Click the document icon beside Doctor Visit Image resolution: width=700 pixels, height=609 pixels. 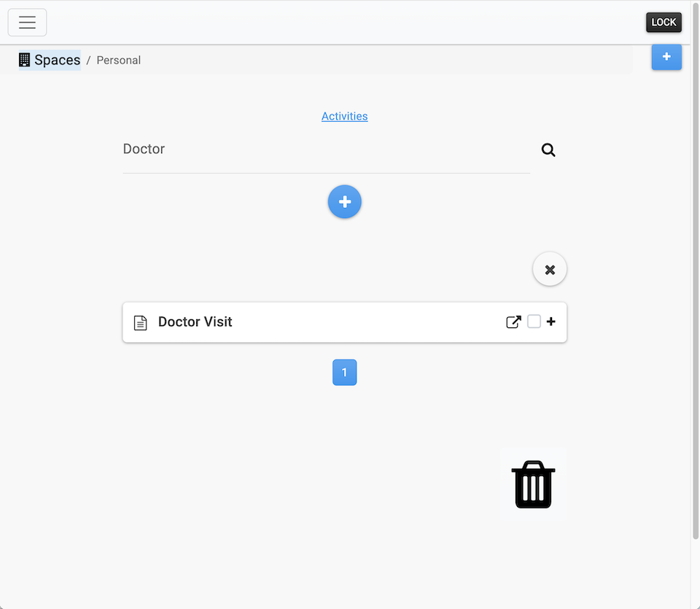pos(141,322)
